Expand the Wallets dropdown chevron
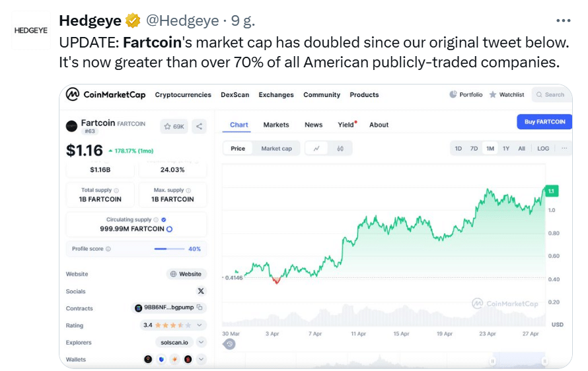588x371 pixels. [202, 359]
